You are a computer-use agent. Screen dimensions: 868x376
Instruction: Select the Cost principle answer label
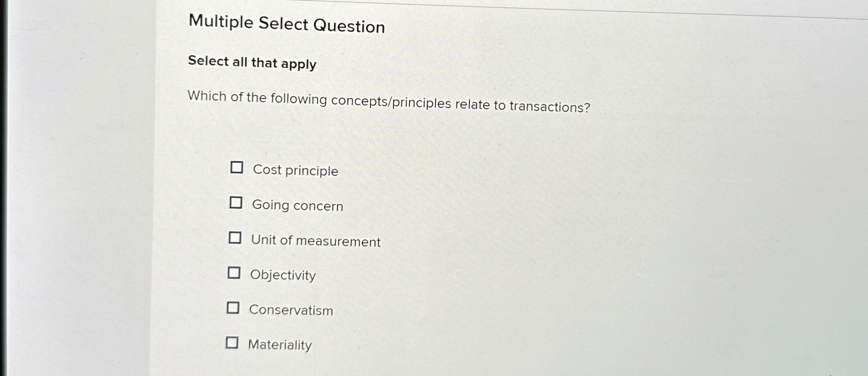295,170
